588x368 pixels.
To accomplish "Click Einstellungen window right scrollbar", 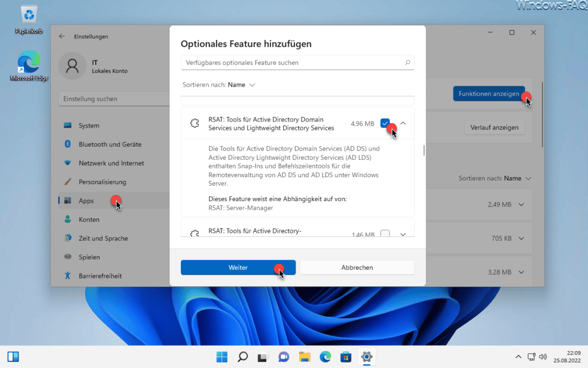I will (x=542, y=114).
